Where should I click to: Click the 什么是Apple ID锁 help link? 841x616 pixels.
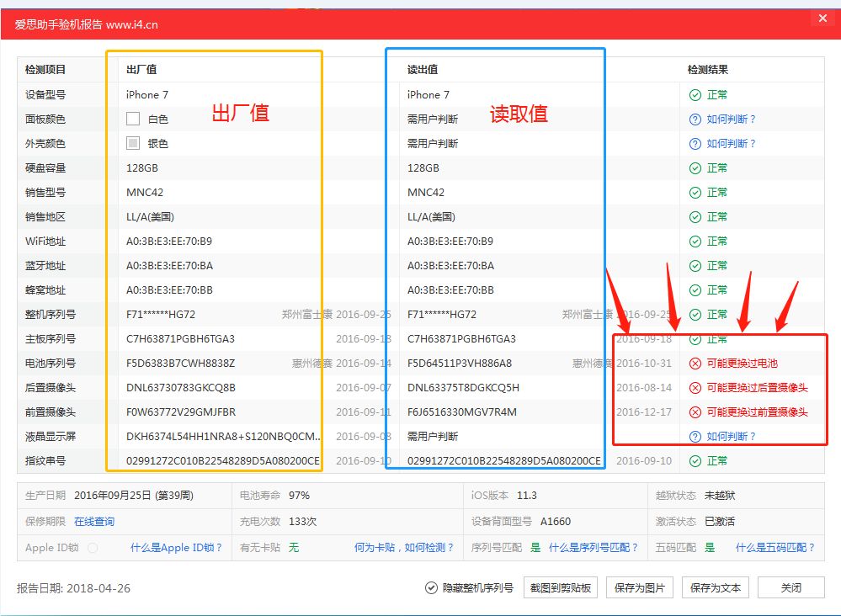click(174, 547)
